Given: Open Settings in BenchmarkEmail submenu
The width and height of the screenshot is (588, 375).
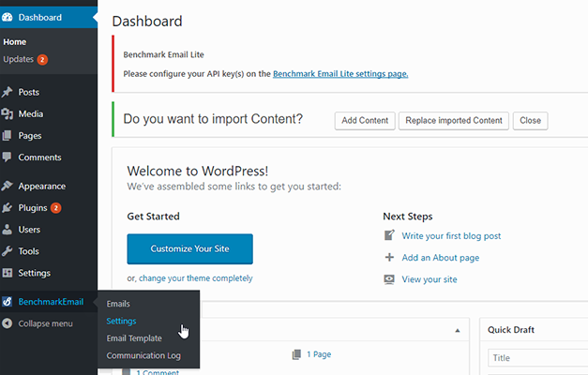Looking at the screenshot, I should pyautogui.click(x=122, y=321).
